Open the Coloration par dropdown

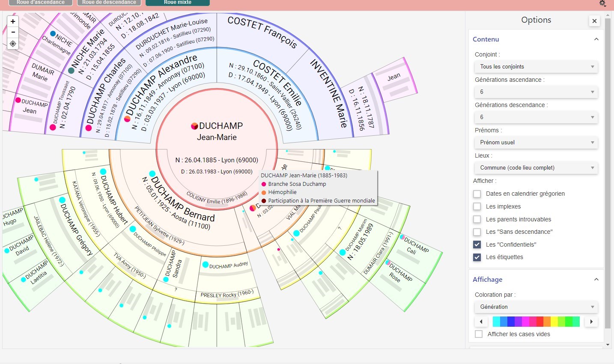coord(536,307)
